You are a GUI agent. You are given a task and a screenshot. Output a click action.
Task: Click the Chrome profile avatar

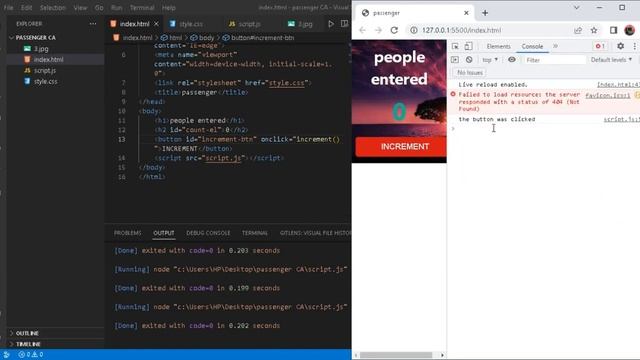pos(629,30)
